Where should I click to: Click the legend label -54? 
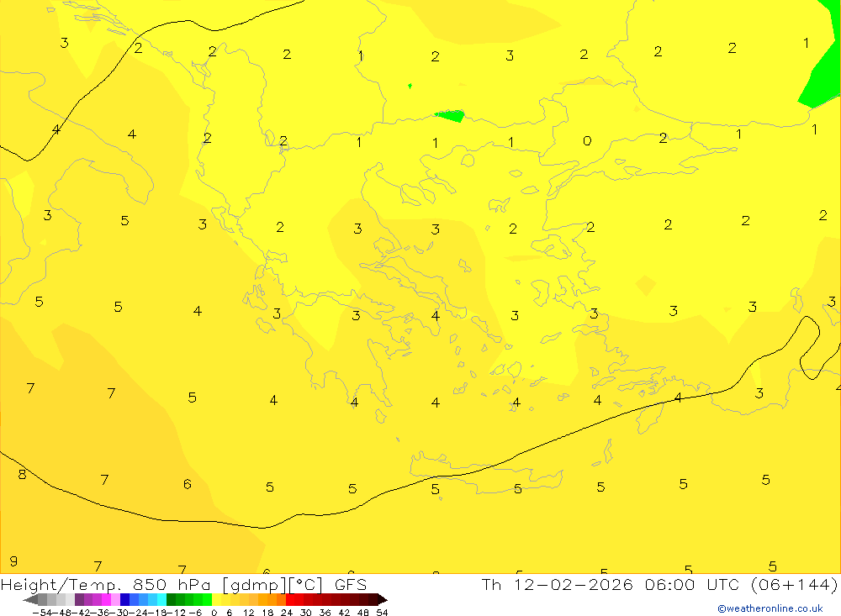43,613
